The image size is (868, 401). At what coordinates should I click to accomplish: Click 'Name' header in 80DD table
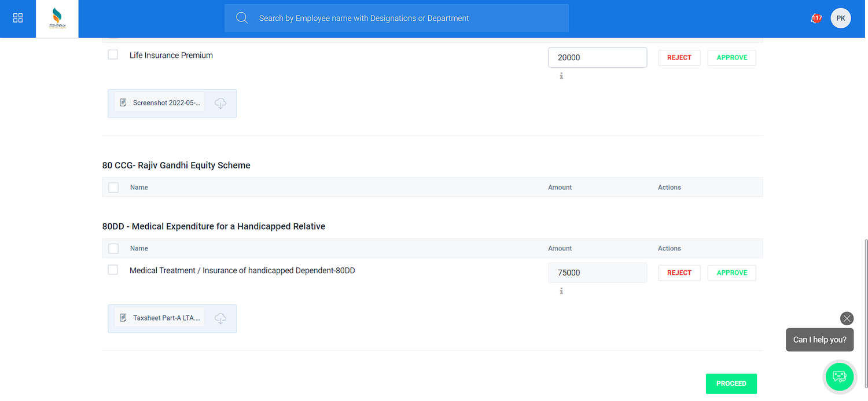click(x=139, y=248)
